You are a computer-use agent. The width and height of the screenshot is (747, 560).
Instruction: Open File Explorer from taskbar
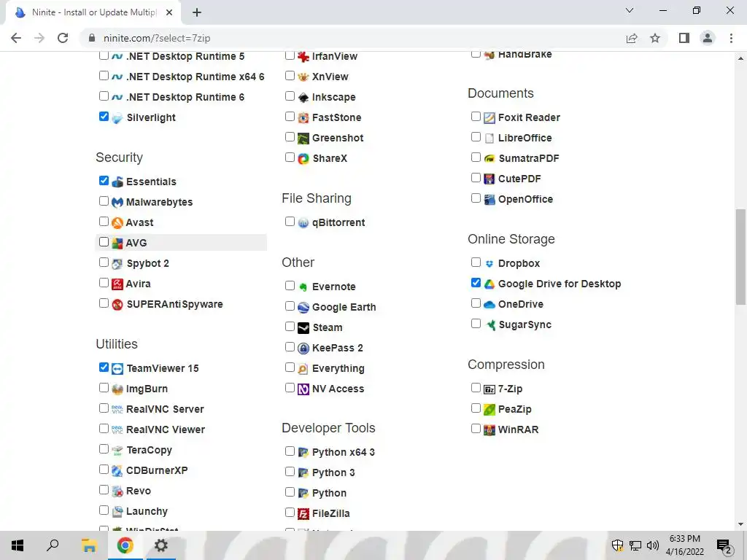(89, 545)
